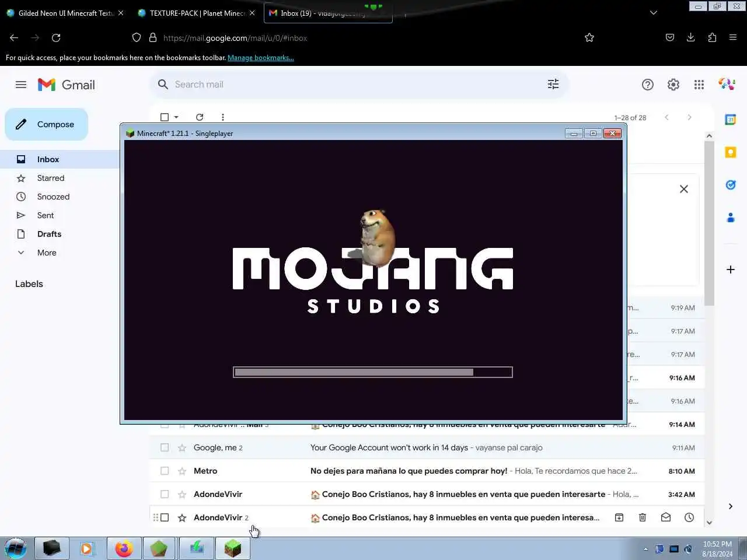Open Contacts side panel icon
The height and width of the screenshot is (560, 747).
tap(730, 218)
